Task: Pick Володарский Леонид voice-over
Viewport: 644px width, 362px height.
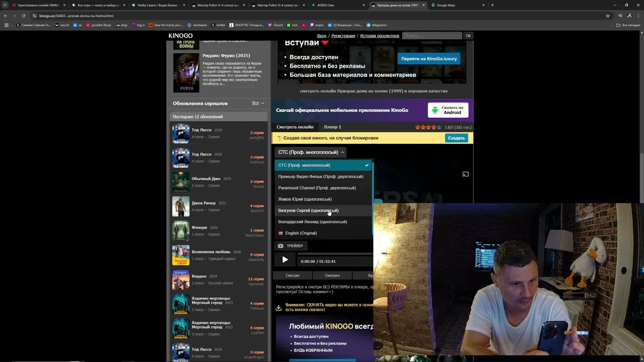Action: 324,222
